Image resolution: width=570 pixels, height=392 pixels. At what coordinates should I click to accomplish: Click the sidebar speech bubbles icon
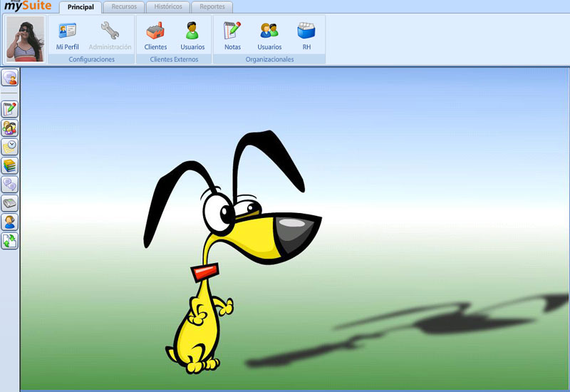[x=10, y=185]
